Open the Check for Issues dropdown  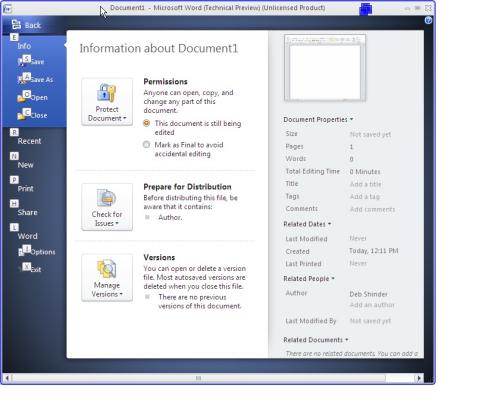(107, 207)
